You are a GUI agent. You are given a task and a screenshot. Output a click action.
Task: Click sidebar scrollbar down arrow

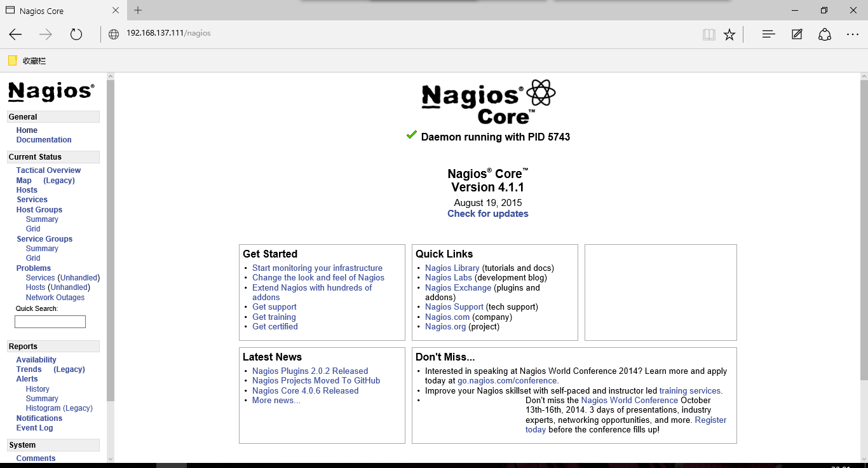pos(111,458)
